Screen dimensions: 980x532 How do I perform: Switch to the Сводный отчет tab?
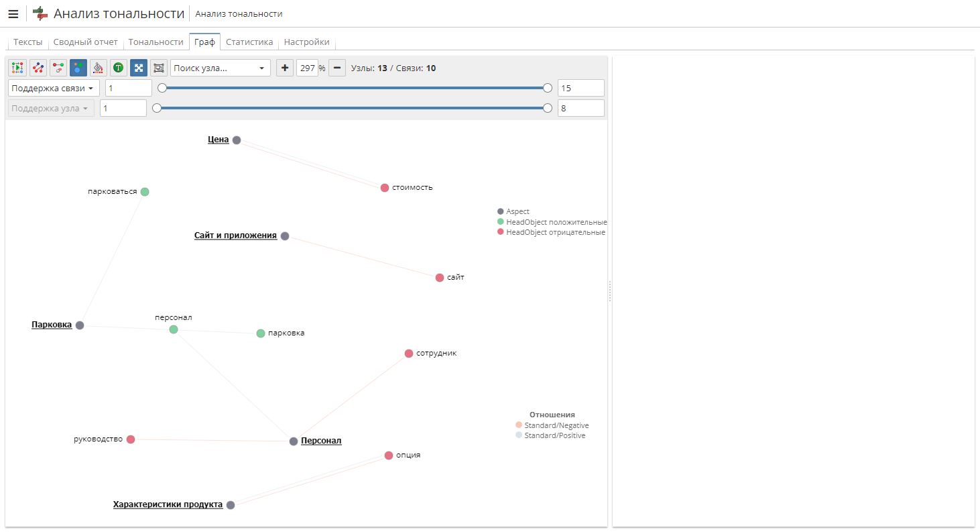click(x=85, y=42)
